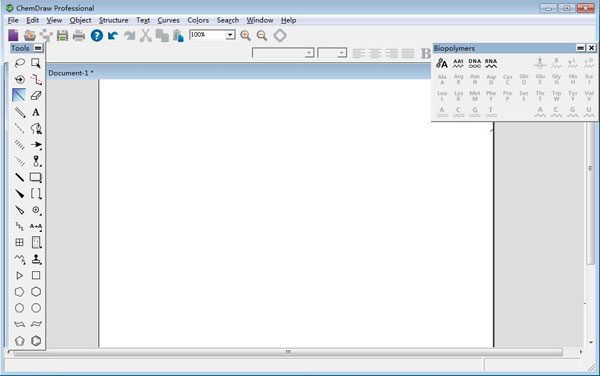This screenshot has width=600, height=376.
Task: Collapse the Tools palette
Action: 38,48
